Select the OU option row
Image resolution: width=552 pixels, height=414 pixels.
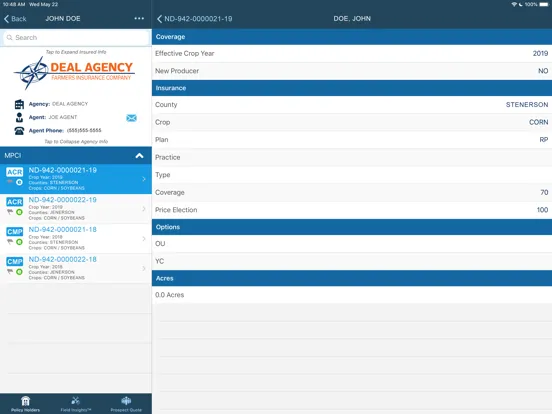pyautogui.click(x=352, y=244)
